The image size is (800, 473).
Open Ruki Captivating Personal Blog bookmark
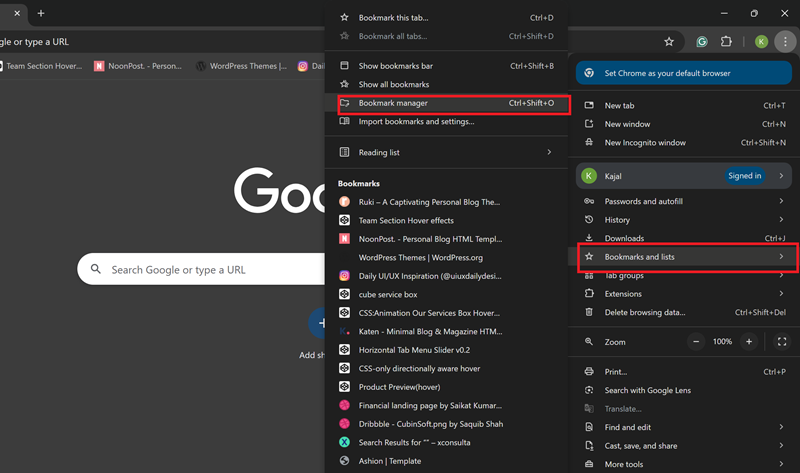(446, 202)
